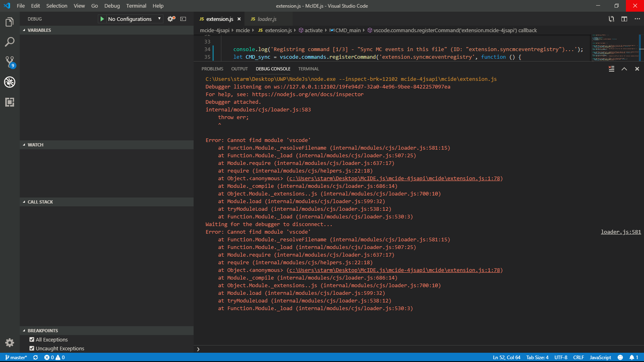Open the View menu
This screenshot has width=644, height=362.
click(79, 6)
